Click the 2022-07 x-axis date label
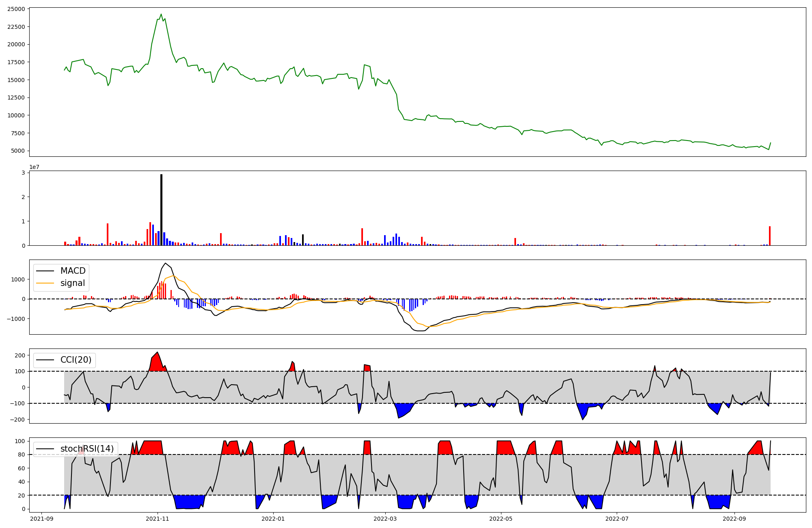812x528 pixels. tap(617, 519)
